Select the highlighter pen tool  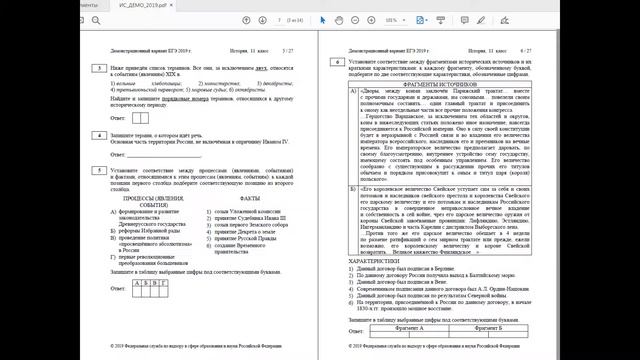coord(481,20)
